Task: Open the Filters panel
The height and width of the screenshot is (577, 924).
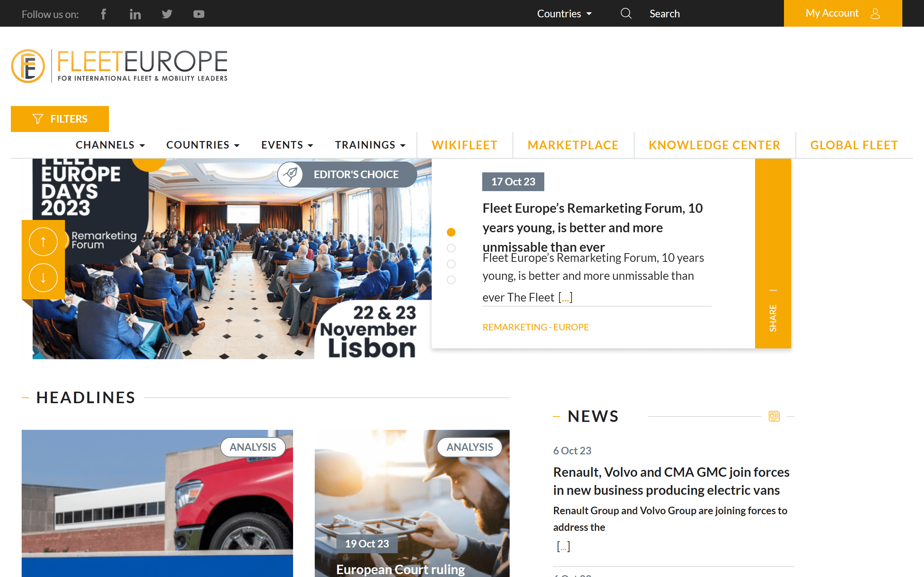Action: [60, 119]
